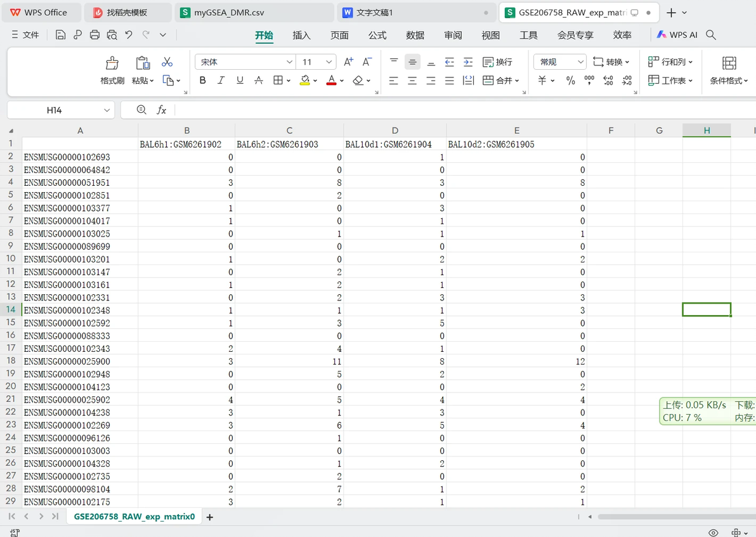
Task: Click the increase indent icon
Action: coord(468,61)
